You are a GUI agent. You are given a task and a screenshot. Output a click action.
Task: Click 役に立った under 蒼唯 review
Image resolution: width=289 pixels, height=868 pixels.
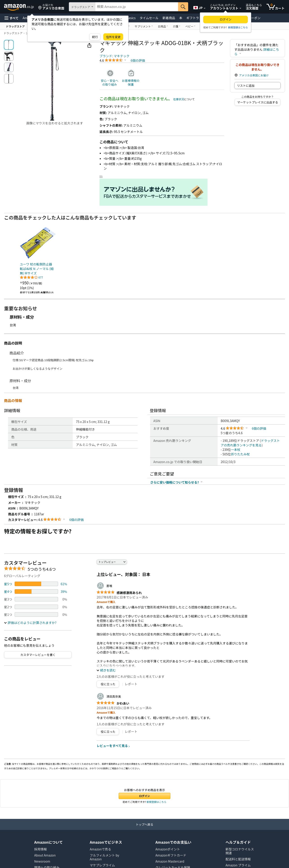(x=108, y=684)
